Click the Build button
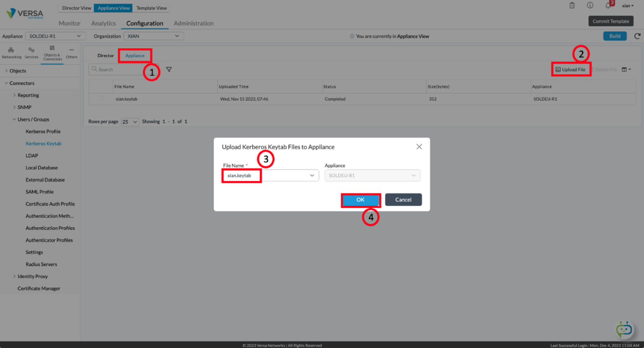This screenshot has height=348, width=644. point(615,36)
